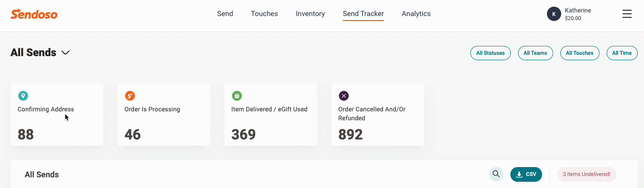The width and height of the screenshot is (644, 188).
Task: Go to the Send tab
Action: click(225, 14)
